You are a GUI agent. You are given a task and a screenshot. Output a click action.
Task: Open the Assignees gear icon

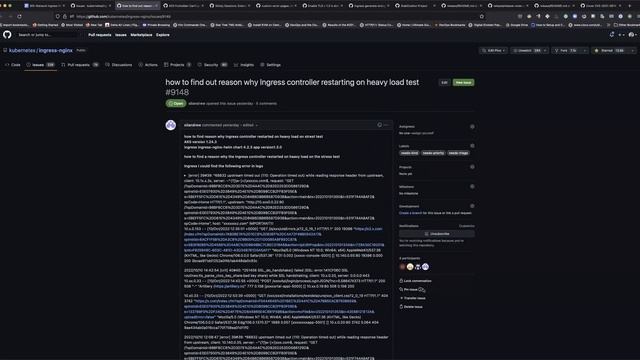coord(472,127)
